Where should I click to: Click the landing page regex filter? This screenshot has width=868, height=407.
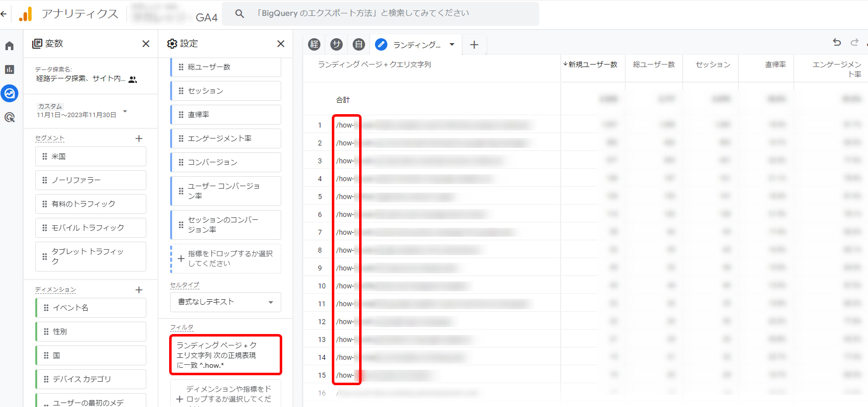click(x=226, y=355)
